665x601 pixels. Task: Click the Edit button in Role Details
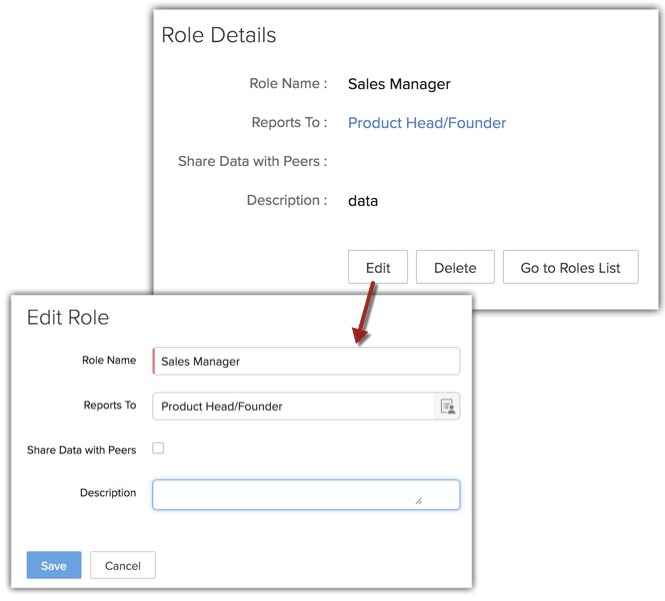378,268
